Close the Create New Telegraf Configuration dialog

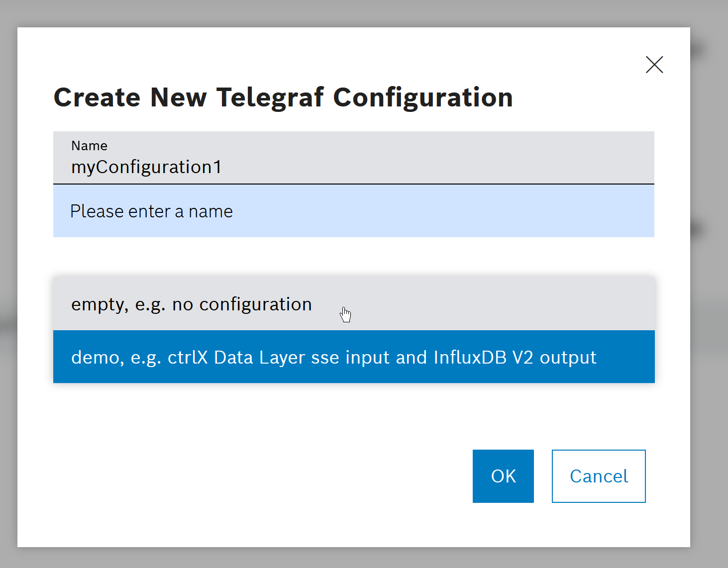(654, 65)
